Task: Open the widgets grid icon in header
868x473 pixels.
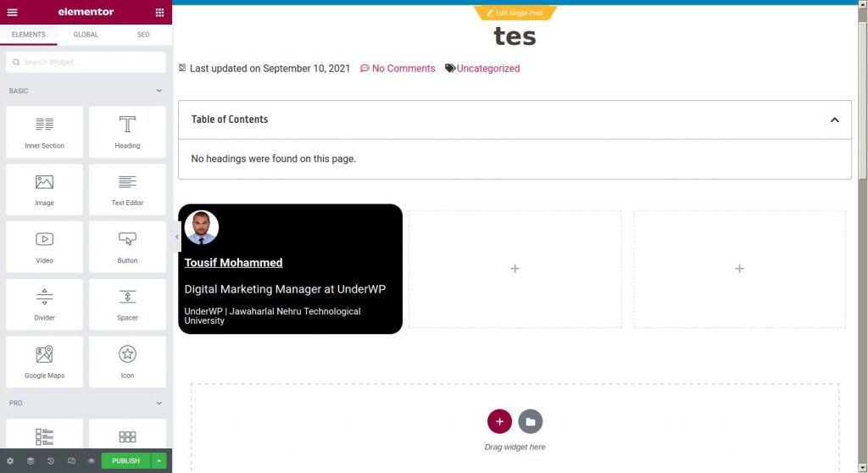Action: pyautogui.click(x=159, y=12)
